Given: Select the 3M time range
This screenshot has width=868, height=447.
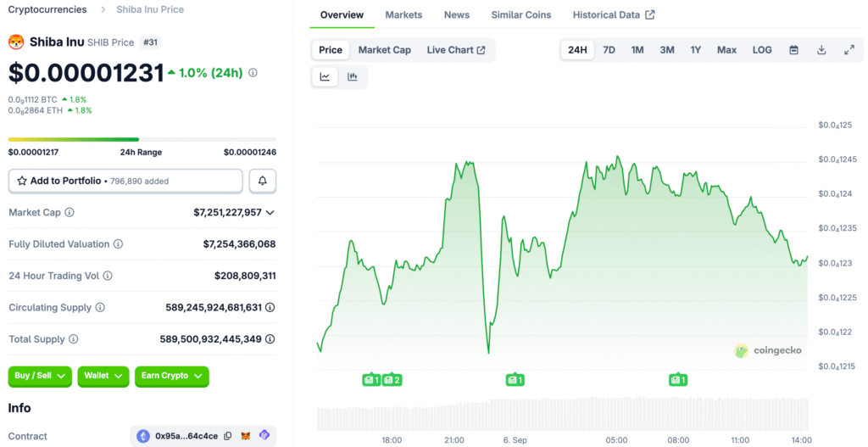Looking at the screenshot, I should tap(667, 50).
